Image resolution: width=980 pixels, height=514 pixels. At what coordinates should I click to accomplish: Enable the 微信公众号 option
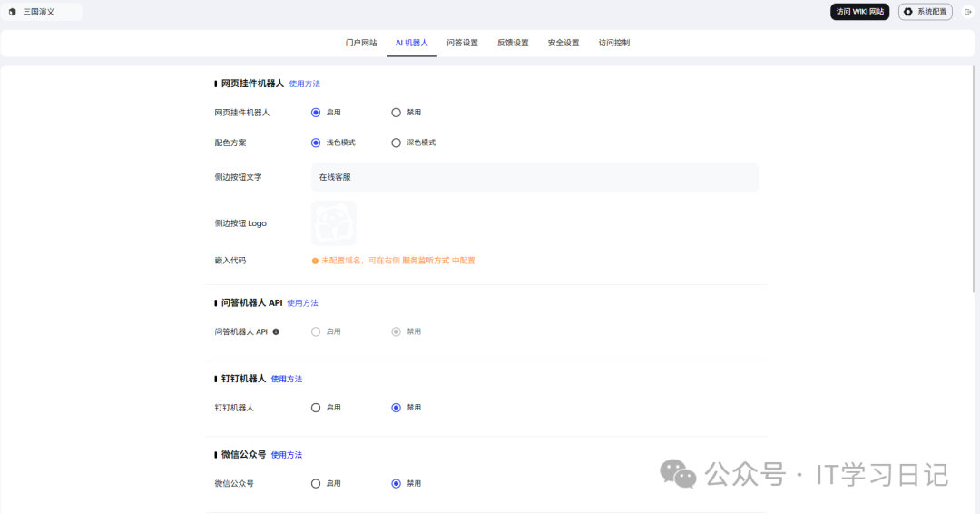pyautogui.click(x=316, y=483)
